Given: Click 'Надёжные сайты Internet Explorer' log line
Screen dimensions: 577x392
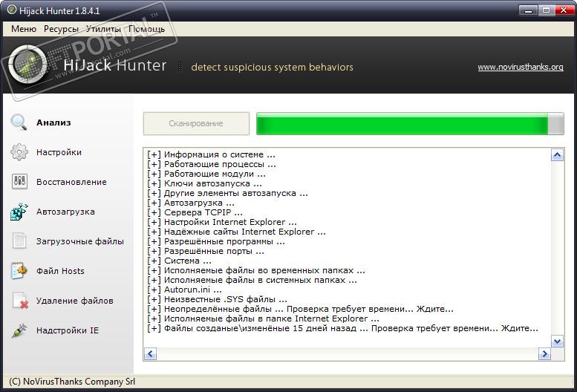Looking at the screenshot, I should click(236, 232).
